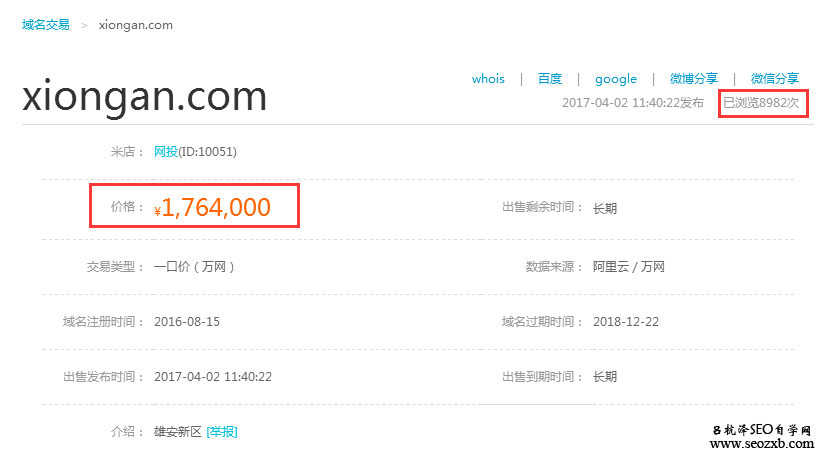Image resolution: width=822 pixels, height=458 pixels.
Task: Report the listing via 举报 link
Action: 222,432
